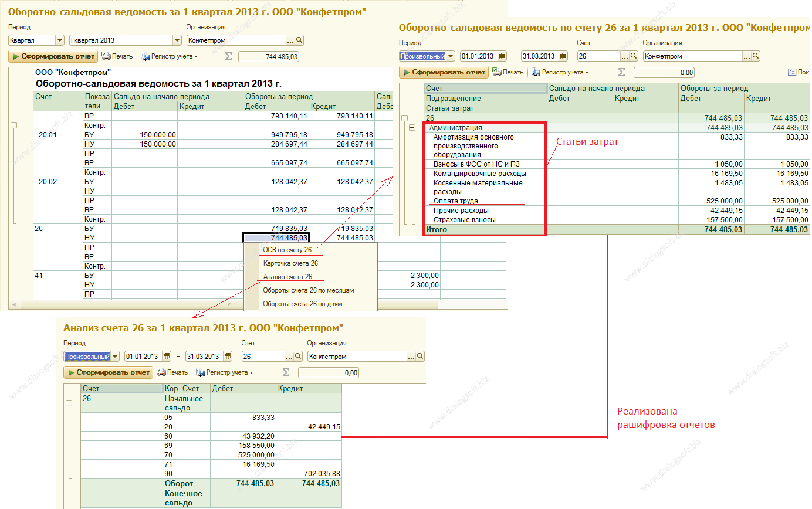Click ellipsis button of Счет field in Анализ счета 26
The image size is (812, 509).
(x=289, y=357)
